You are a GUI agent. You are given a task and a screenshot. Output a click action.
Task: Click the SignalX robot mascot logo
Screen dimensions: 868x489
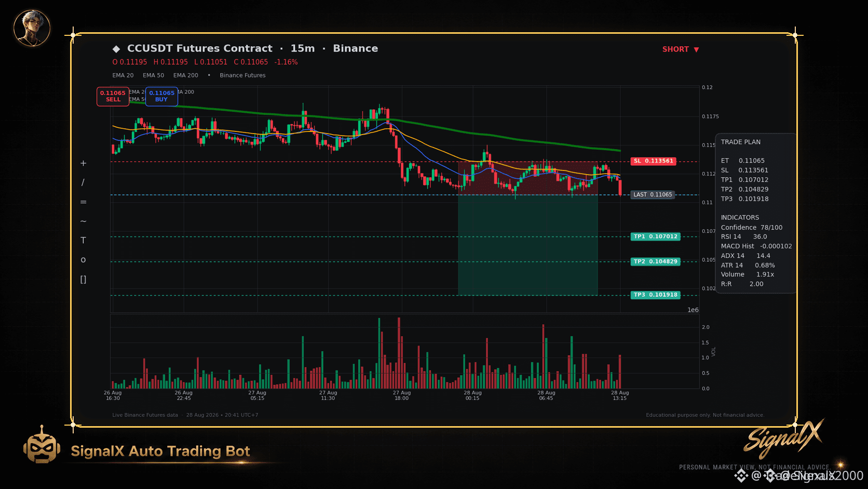point(42,445)
